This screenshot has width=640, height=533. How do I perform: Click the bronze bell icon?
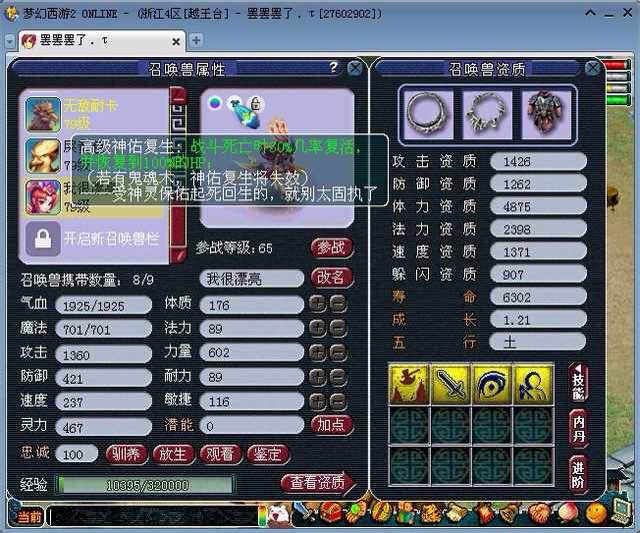(x=511, y=513)
